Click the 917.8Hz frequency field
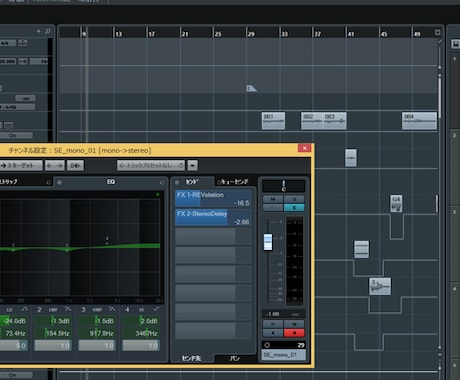 click(97, 333)
